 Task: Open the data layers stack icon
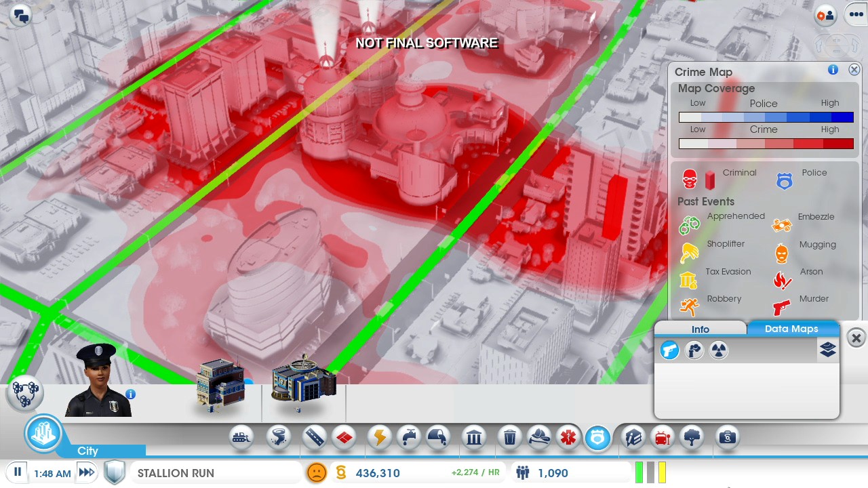827,348
